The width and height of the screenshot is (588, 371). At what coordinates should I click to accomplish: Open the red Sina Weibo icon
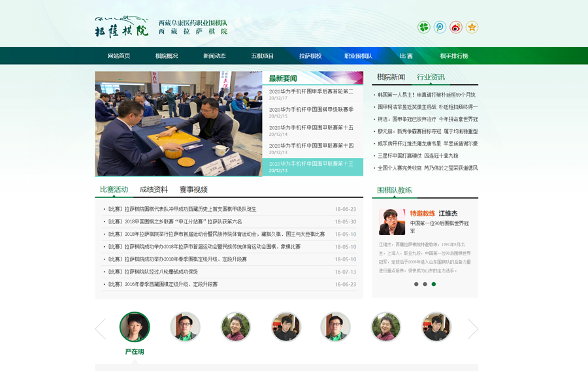[456, 27]
